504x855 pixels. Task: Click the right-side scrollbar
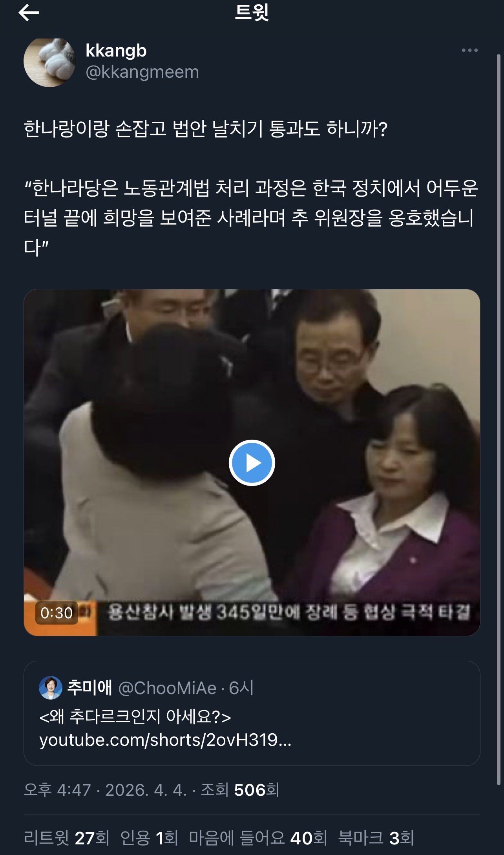499,342
